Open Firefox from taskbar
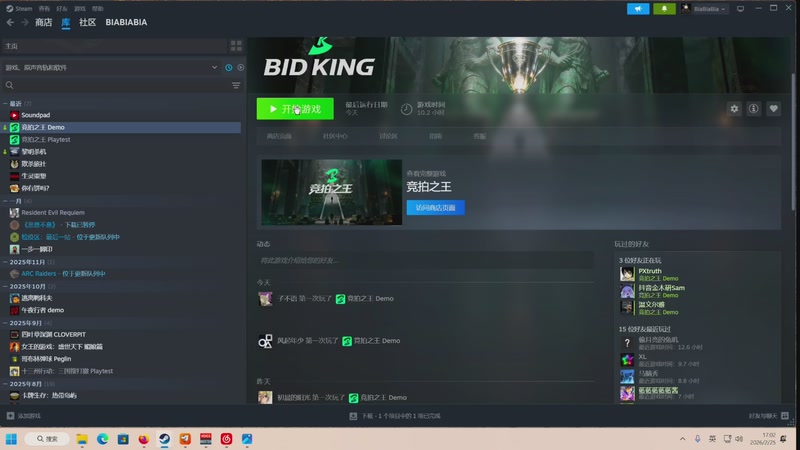Image resolution: width=800 pixels, height=450 pixels. (x=143, y=439)
